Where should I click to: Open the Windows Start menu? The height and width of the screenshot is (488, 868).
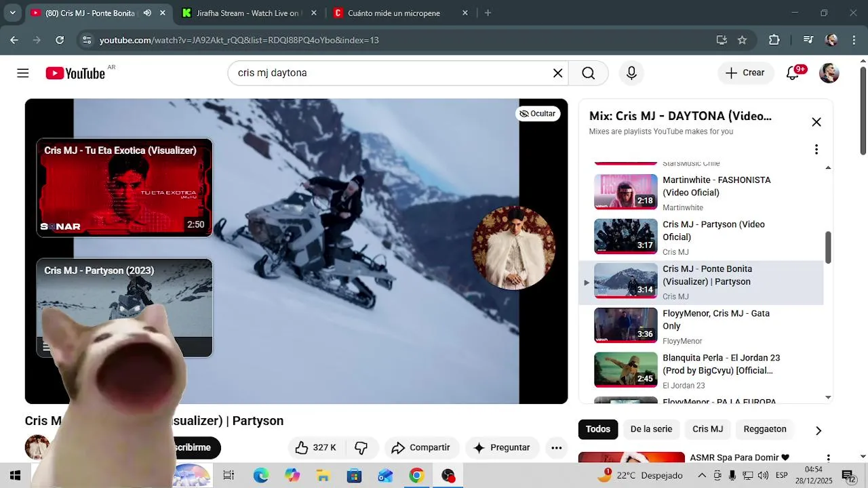tap(15, 476)
